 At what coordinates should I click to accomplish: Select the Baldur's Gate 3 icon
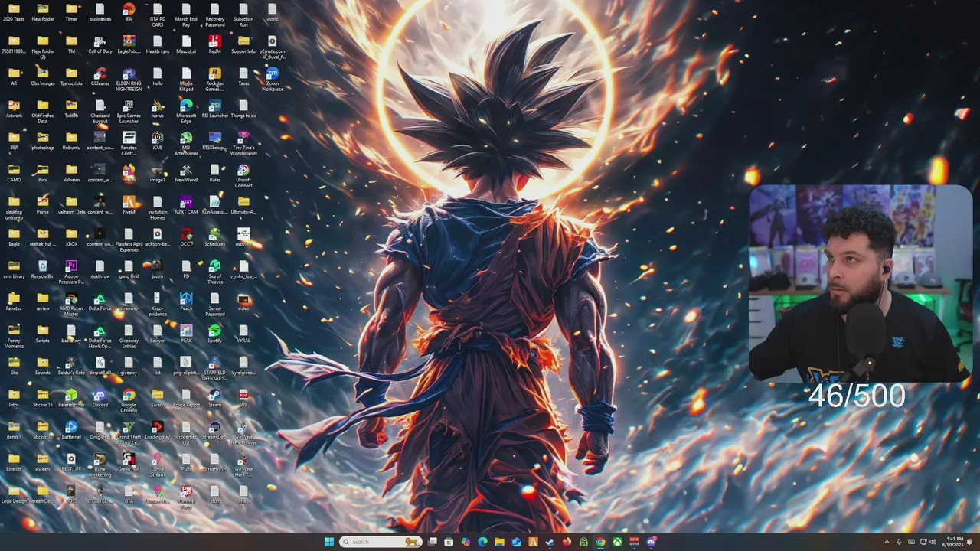pos(71,369)
